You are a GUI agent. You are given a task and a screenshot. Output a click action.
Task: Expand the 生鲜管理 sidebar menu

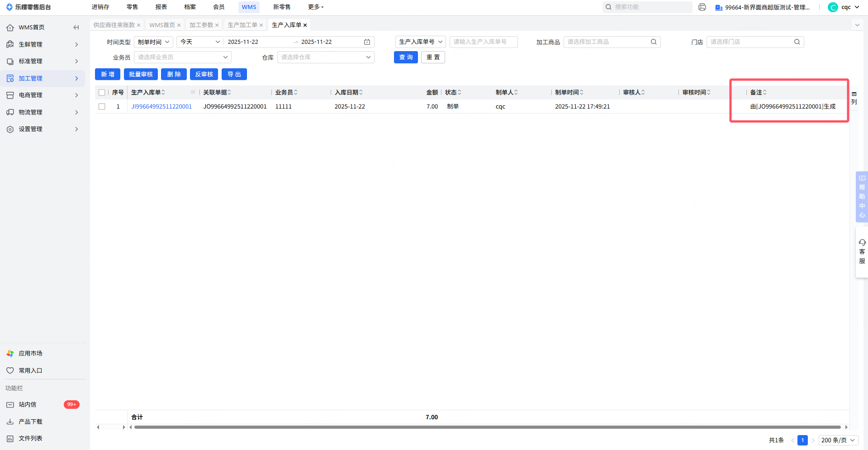pyautogui.click(x=43, y=44)
